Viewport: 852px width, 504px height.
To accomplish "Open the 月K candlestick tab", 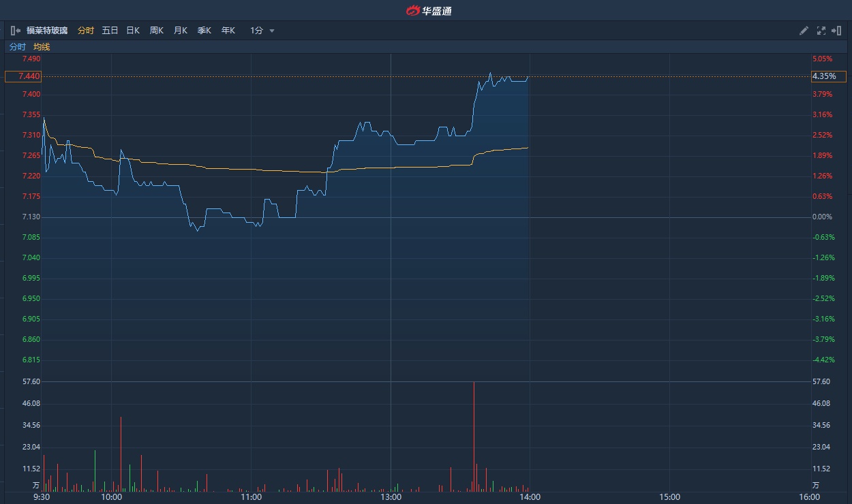I will coord(180,31).
